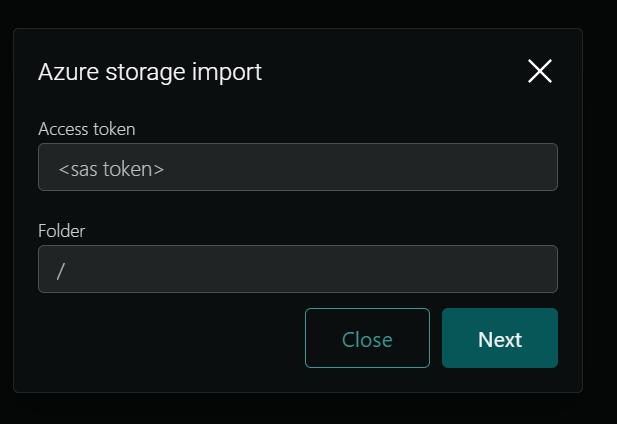Close the dialog with the X icon
617x424 pixels.
[x=539, y=71]
